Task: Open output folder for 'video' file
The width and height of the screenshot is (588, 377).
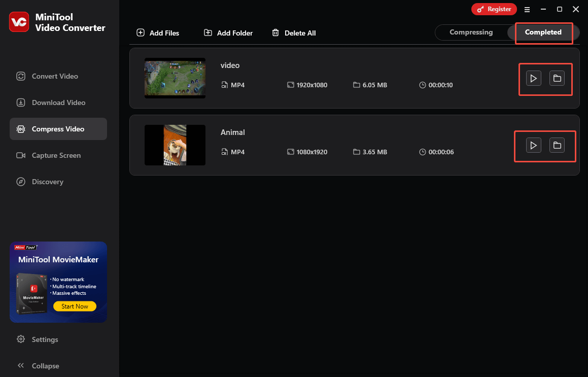Action: coord(557,79)
